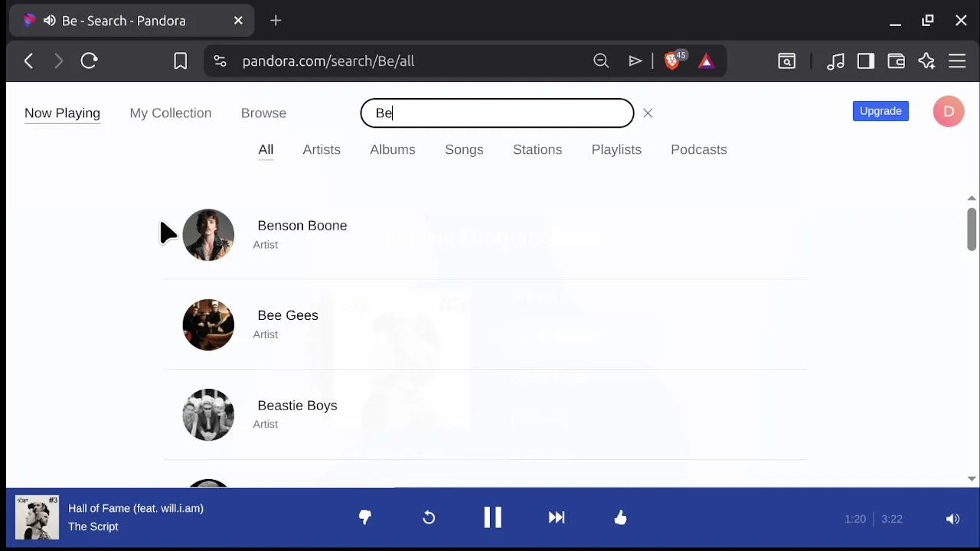Click the scrollbar up arrow
Image resolution: width=980 pixels, height=551 pixels.
click(x=972, y=198)
